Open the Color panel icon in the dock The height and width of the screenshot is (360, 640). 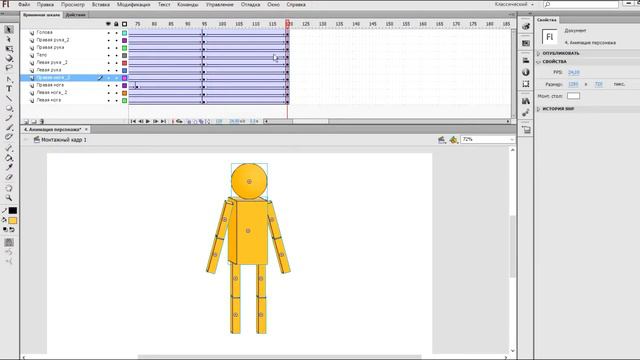coord(526,26)
